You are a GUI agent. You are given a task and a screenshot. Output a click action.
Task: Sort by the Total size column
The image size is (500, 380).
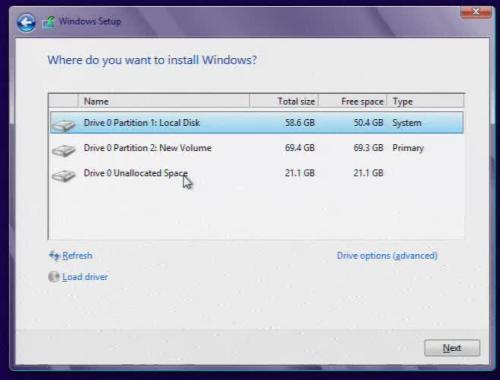[284, 101]
